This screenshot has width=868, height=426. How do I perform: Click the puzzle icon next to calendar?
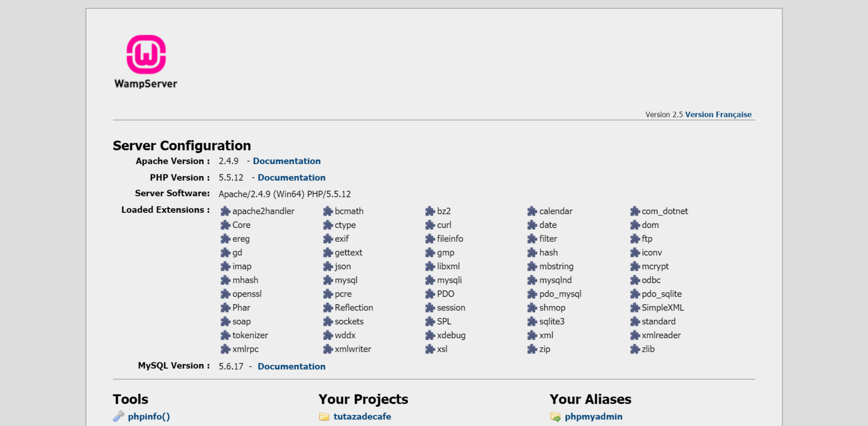[x=532, y=211]
